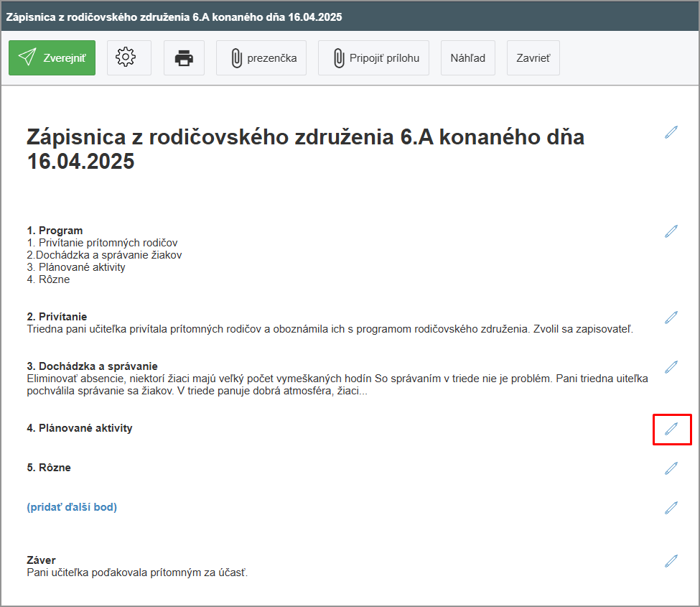Click pencil next to pridať ďalší bod

671,508
